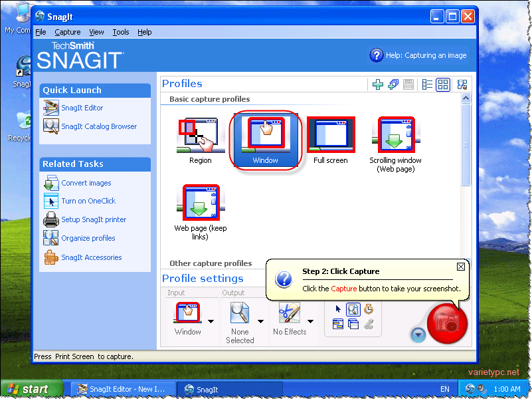
Task: Click the multi-profile plus icon in the Profiles toolbar
Action: [393, 84]
